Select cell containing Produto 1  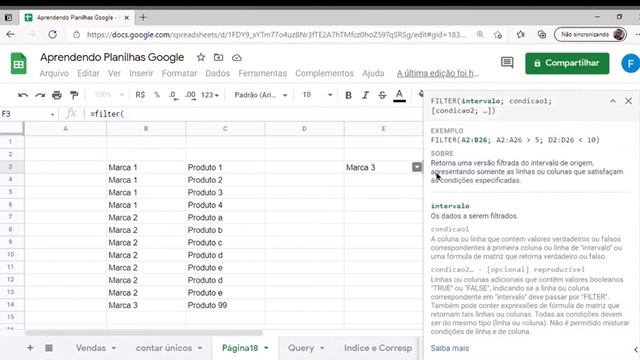point(225,167)
